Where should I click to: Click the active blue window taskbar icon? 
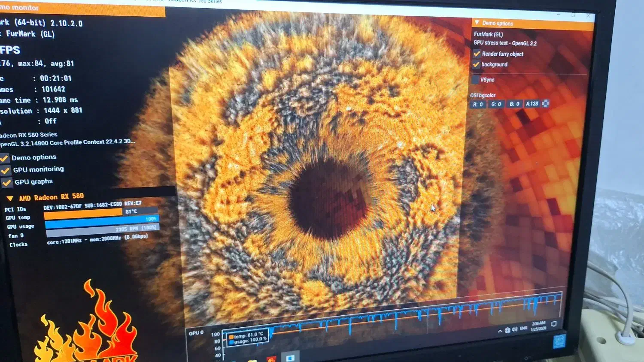tap(290, 357)
